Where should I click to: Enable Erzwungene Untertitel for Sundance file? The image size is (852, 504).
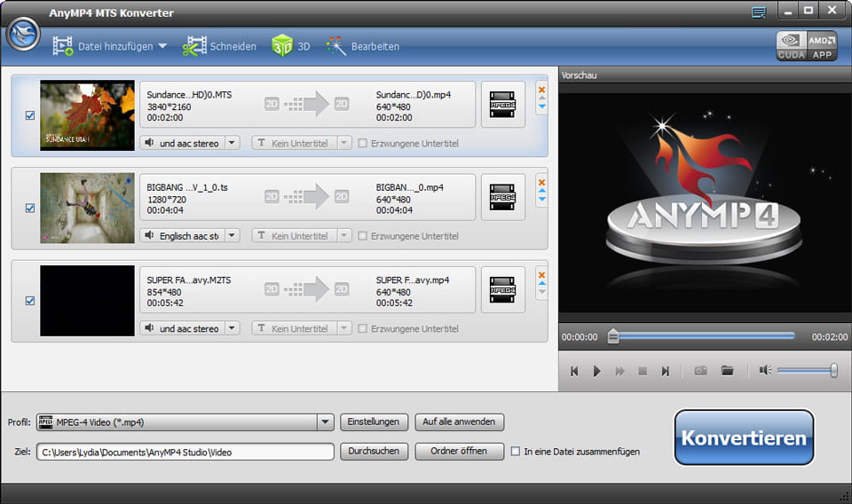coord(362,144)
